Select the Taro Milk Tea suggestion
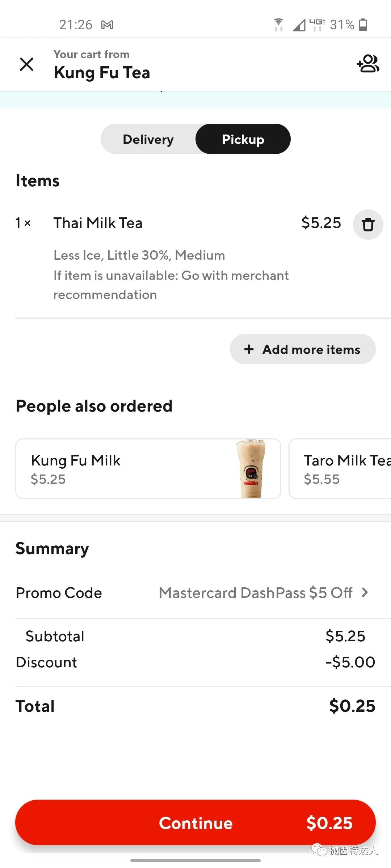This screenshot has width=391, height=868. (344, 468)
